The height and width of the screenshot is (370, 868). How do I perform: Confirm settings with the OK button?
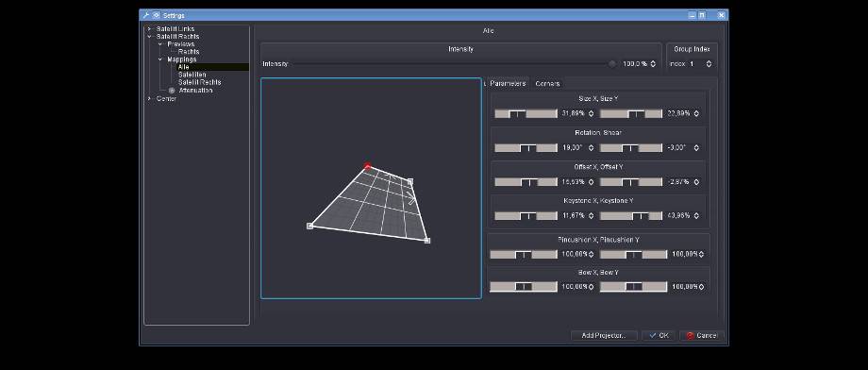(659, 336)
